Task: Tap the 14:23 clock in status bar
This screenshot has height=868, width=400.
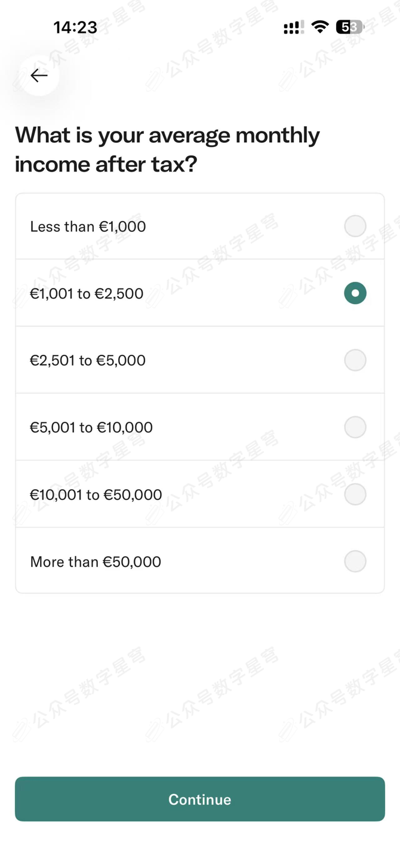Action: click(75, 27)
